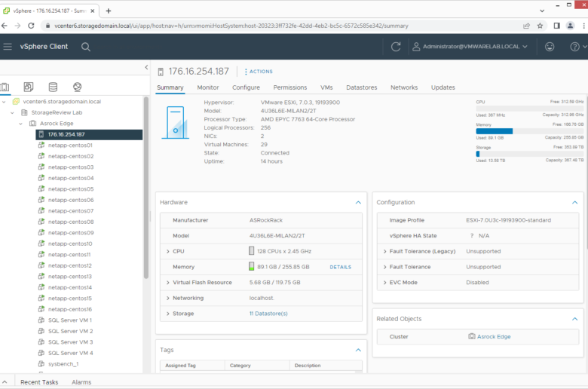
Task: Open the Configure tab
Action: coord(246,87)
